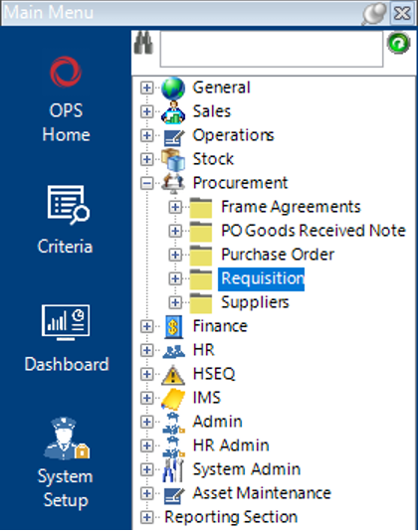
Task: Select the Operations tree label
Action: [x=233, y=135]
